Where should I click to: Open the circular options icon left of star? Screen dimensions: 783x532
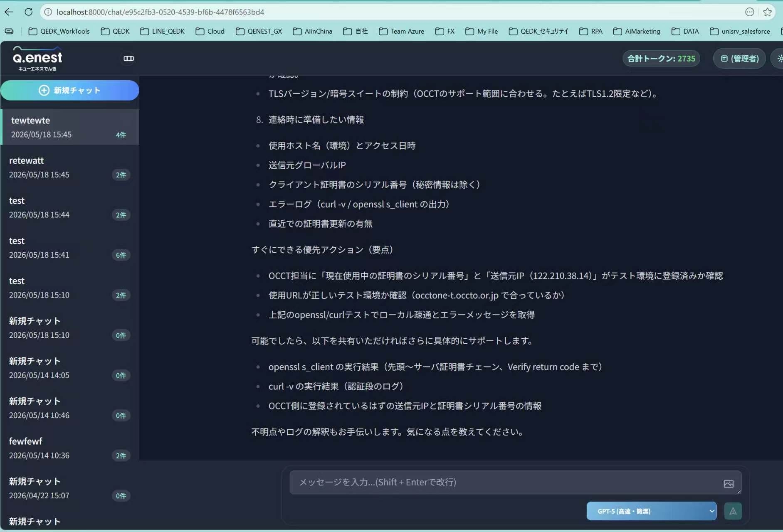pyautogui.click(x=750, y=12)
